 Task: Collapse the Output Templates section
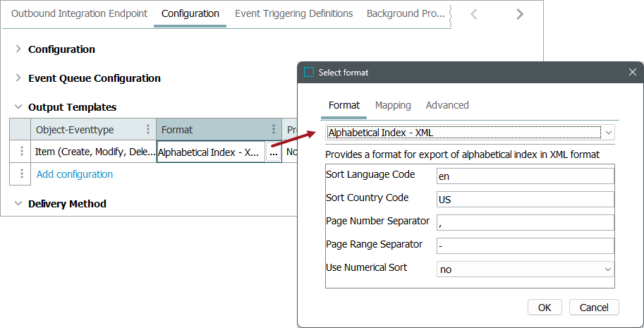pos(18,107)
